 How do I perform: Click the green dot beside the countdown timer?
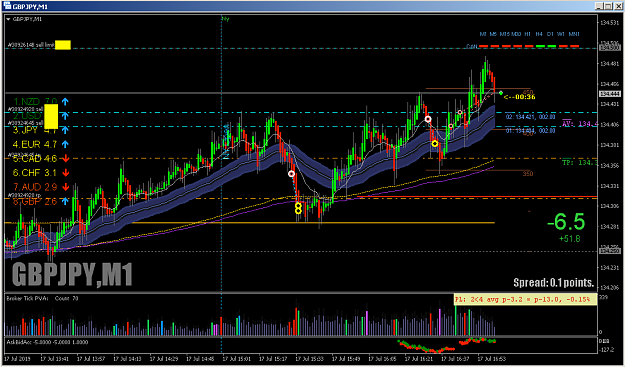[x=501, y=93]
